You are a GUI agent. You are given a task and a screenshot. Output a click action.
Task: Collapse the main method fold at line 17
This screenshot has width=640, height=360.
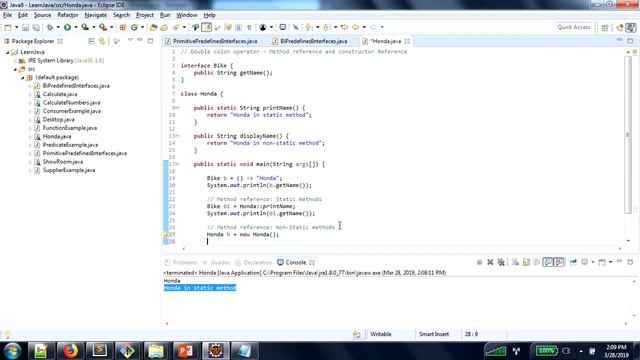(178, 164)
